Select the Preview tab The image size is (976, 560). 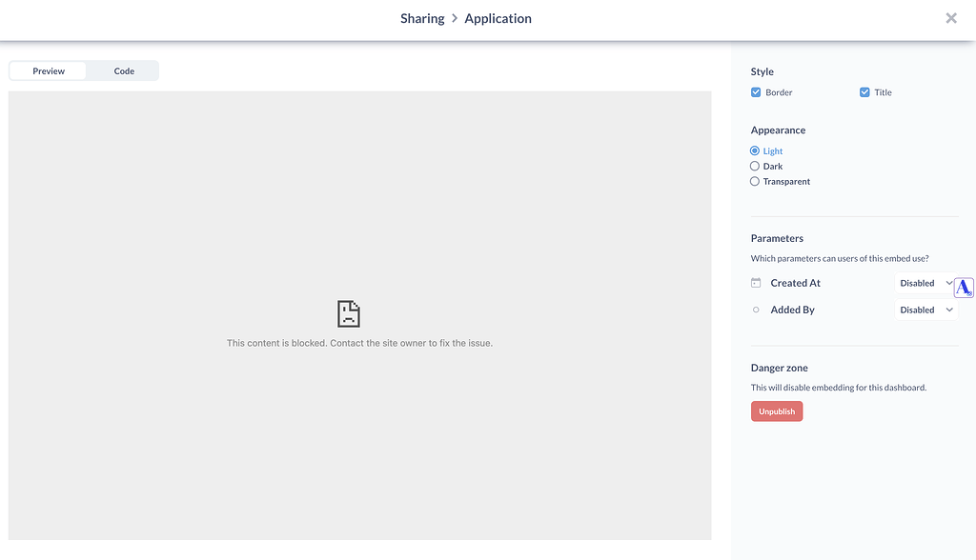click(48, 70)
